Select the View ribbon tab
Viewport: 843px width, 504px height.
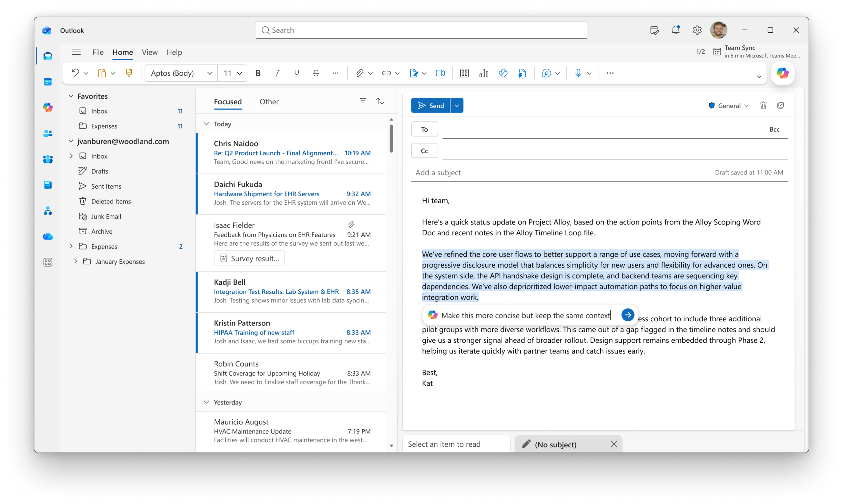[x=150, y=52]
